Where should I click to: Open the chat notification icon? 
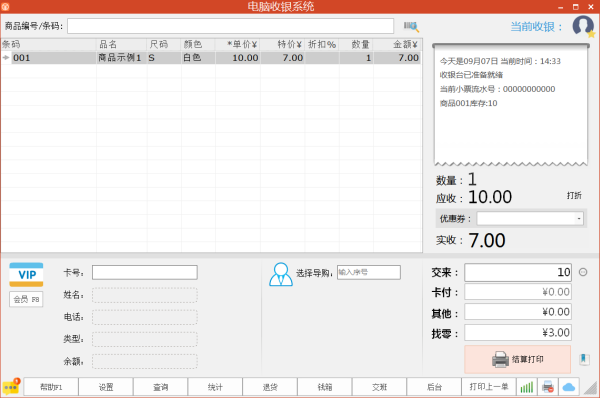(11, 387)
